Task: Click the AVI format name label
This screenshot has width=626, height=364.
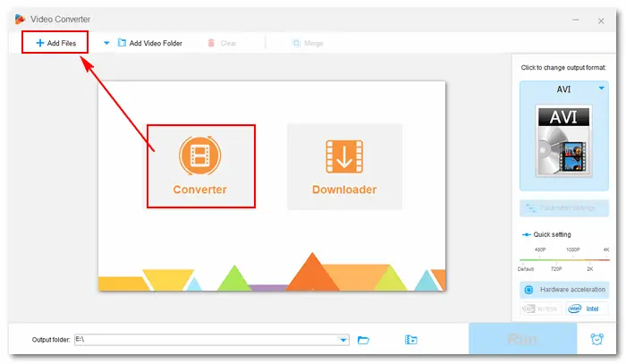Action: [563, 89]
